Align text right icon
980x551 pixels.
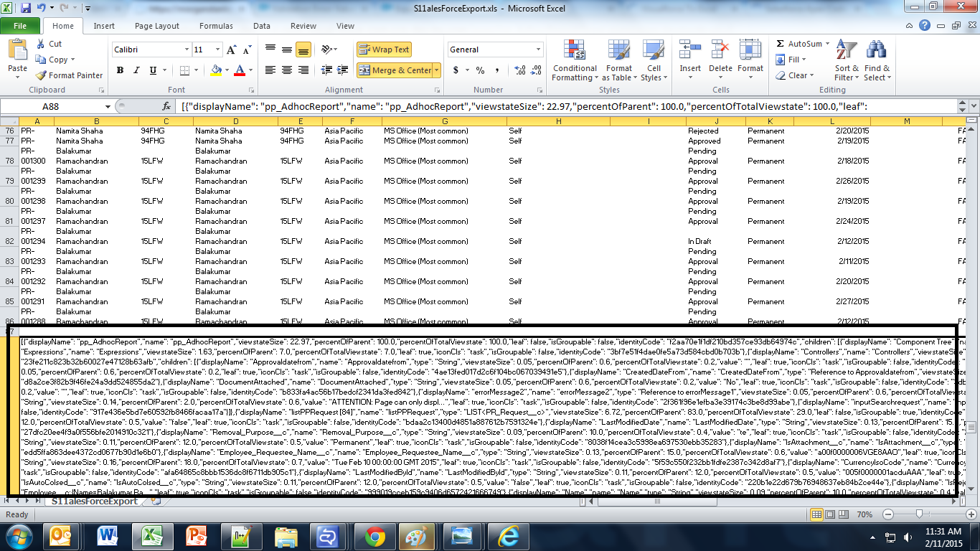pyautogui.click(x=303, y=70)
